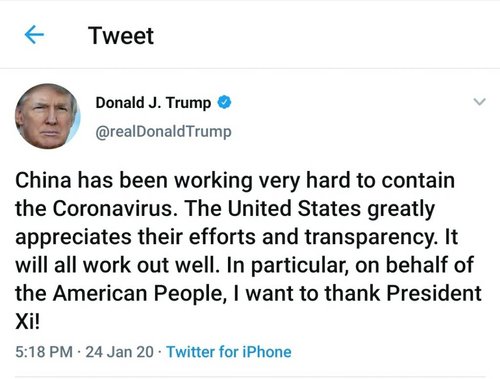500x379 pixels.
Task: Open the @realDonaldTrump handle
Action: tap(163, 132)
